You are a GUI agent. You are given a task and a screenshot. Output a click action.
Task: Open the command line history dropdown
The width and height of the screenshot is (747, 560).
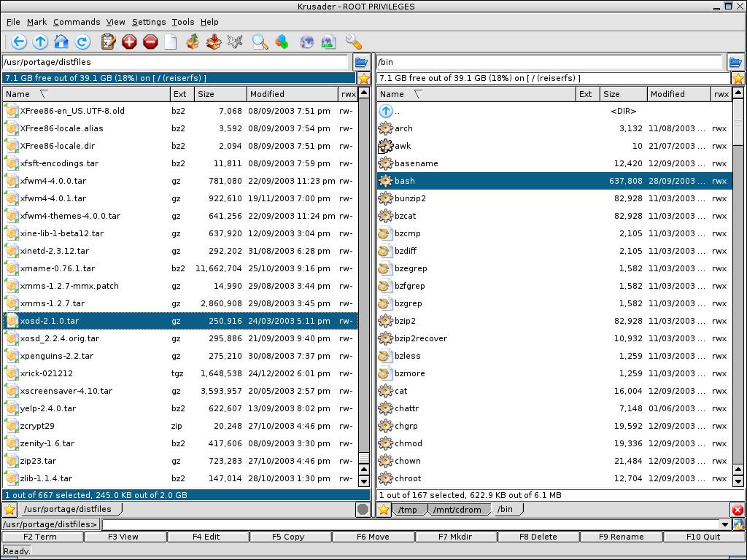(x=725, y=525)
